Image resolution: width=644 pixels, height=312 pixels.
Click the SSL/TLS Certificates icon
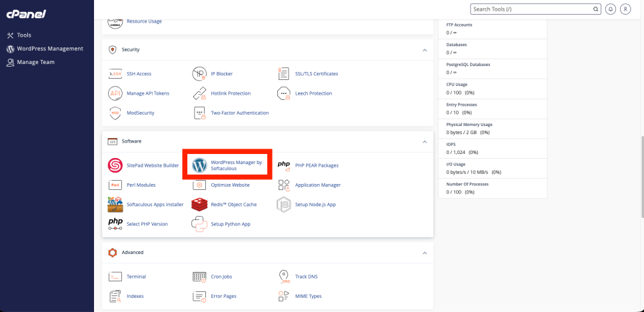pyautogui.click(x=283, y=74)
